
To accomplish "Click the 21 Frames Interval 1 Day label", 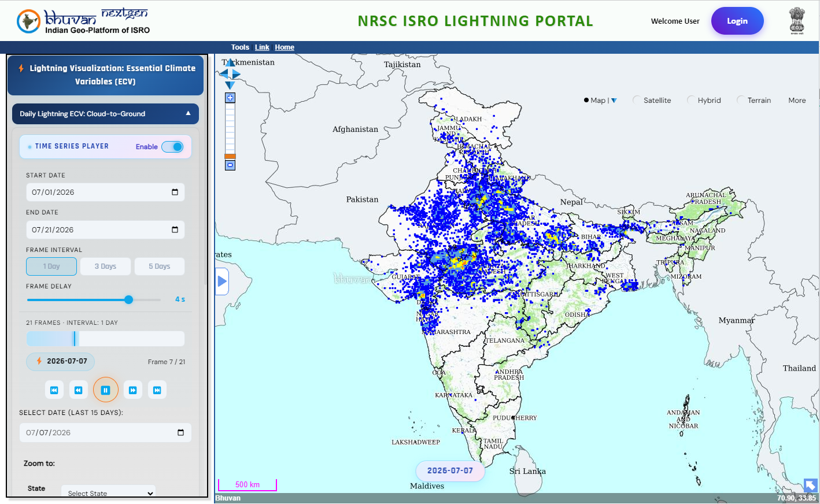I will point(72,323).
